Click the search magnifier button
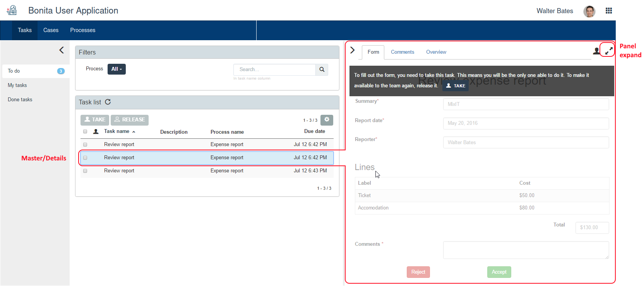This screenshot has width=644, height=286. [x=322, y=70]
